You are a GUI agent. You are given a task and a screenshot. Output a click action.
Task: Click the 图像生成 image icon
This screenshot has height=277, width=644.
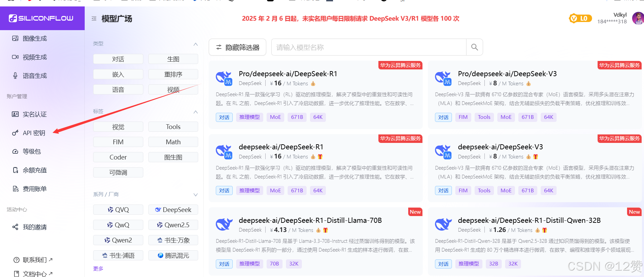tap(15, 38)
